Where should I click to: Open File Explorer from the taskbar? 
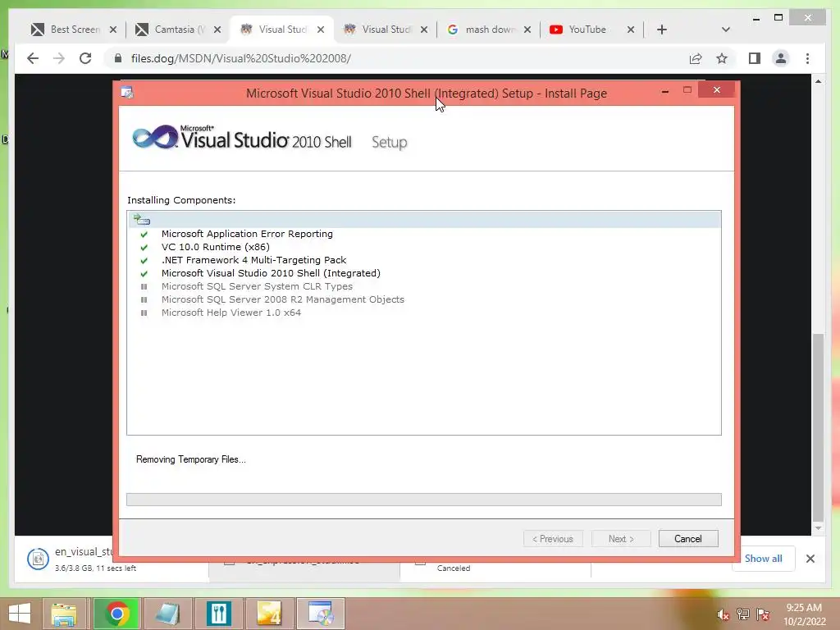64,614
